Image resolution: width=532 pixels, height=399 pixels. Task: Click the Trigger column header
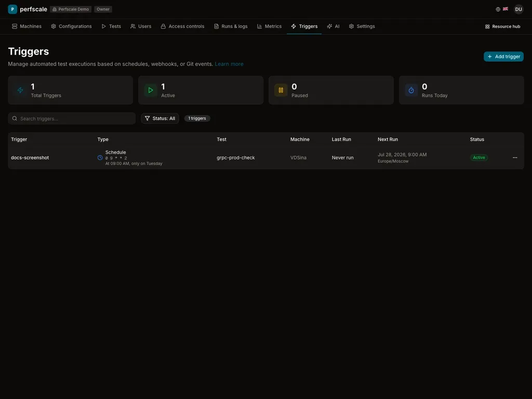pos(19,139)
